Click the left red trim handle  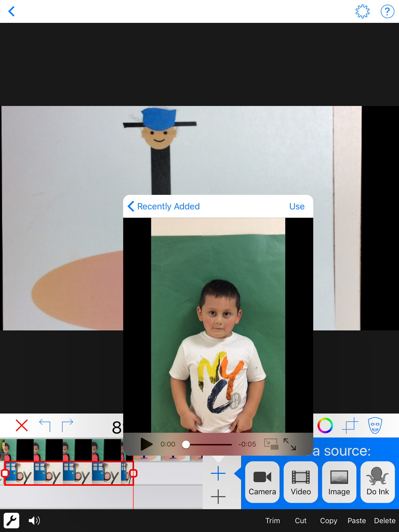pos(5,473)
